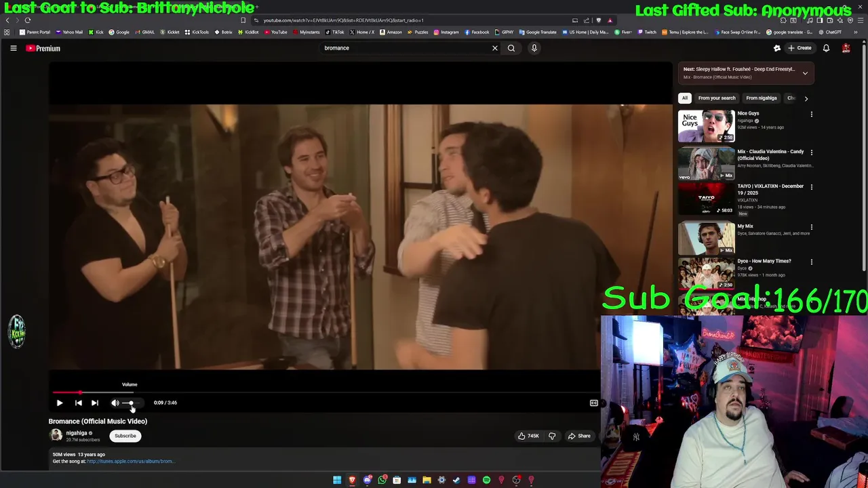Open the ChatGPT bookmark
Viewport: 868px width, 488px height.
(x=829, y=32)
